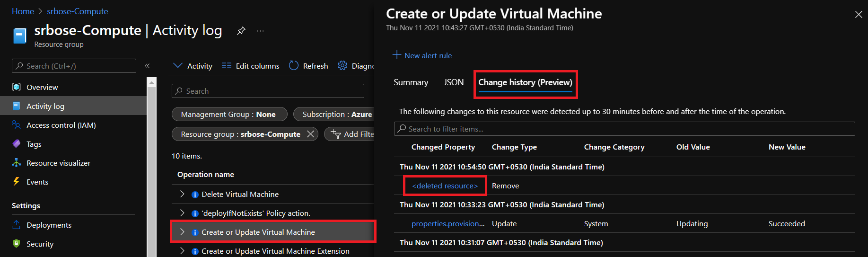
Task: Click the plus icon for New alert rule
Action: 397,55
